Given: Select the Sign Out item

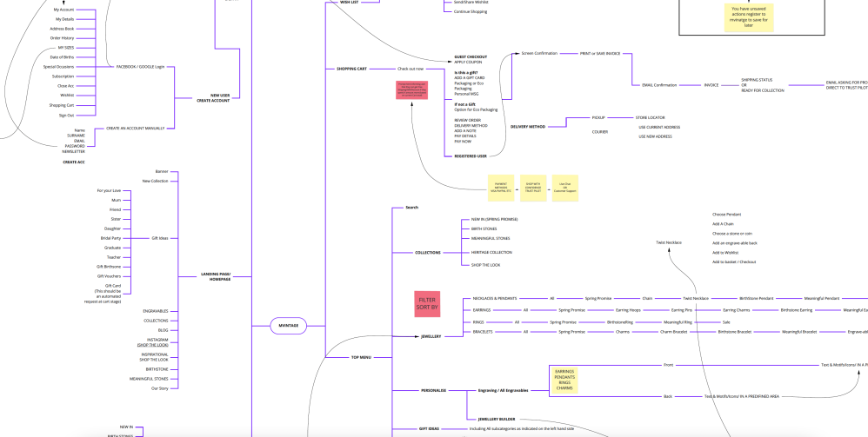Looking at the screenshot, I should 66,115.
